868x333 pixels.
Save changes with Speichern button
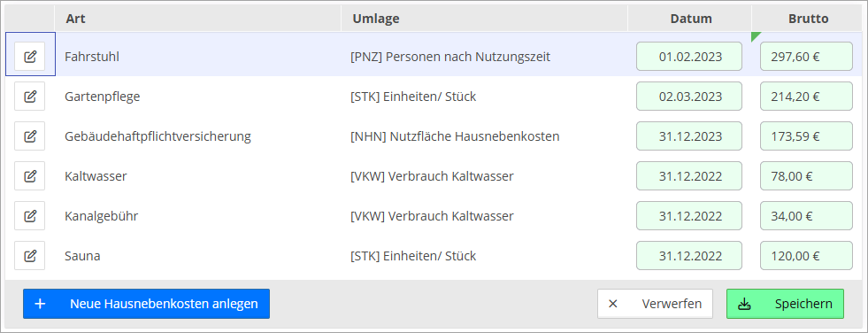[785, 304]
